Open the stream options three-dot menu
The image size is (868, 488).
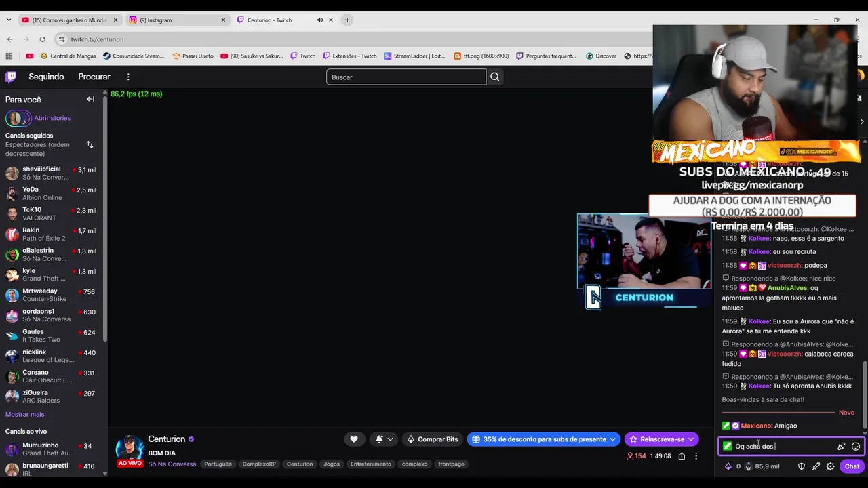pyautogui.click(x=696, y=456)
